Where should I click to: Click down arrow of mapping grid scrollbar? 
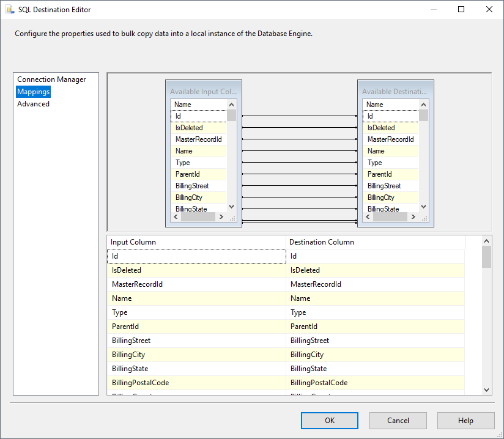pos(487,389)
